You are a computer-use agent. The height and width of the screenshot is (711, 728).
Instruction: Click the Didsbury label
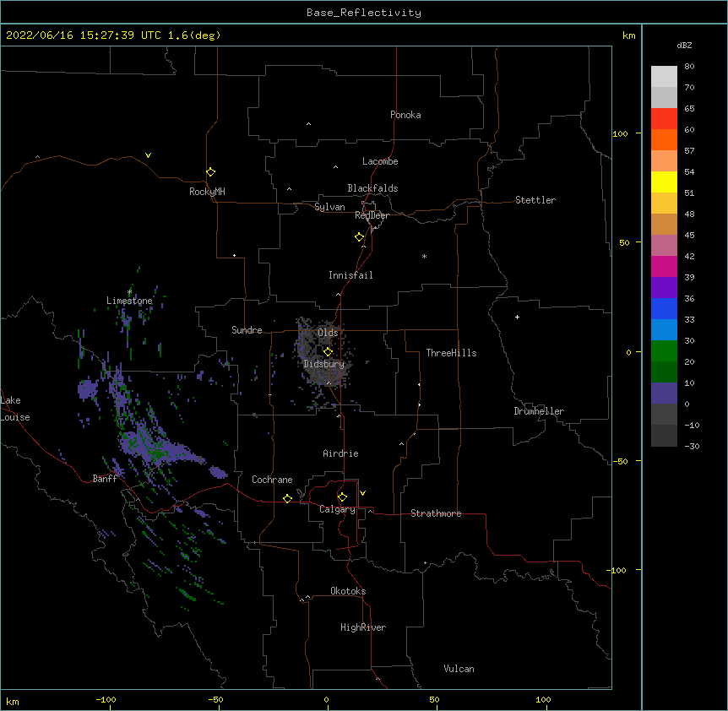coord(324,364)
